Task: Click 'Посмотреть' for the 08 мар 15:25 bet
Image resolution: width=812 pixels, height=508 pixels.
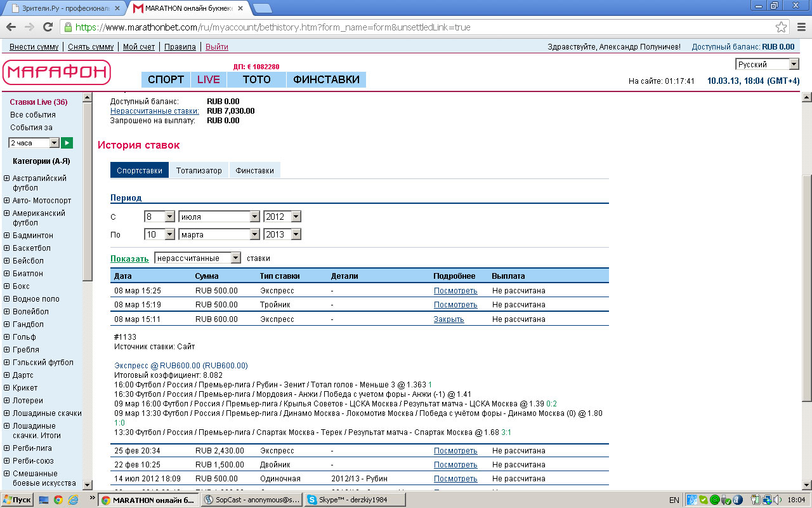Action: pos(455,291)
